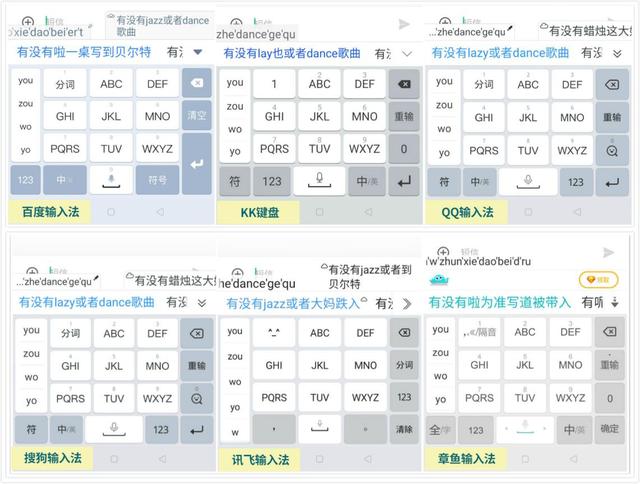
Task: Expand candidate list down arrow on Zhangyu keyboard
Action: (x=615, y=302)
